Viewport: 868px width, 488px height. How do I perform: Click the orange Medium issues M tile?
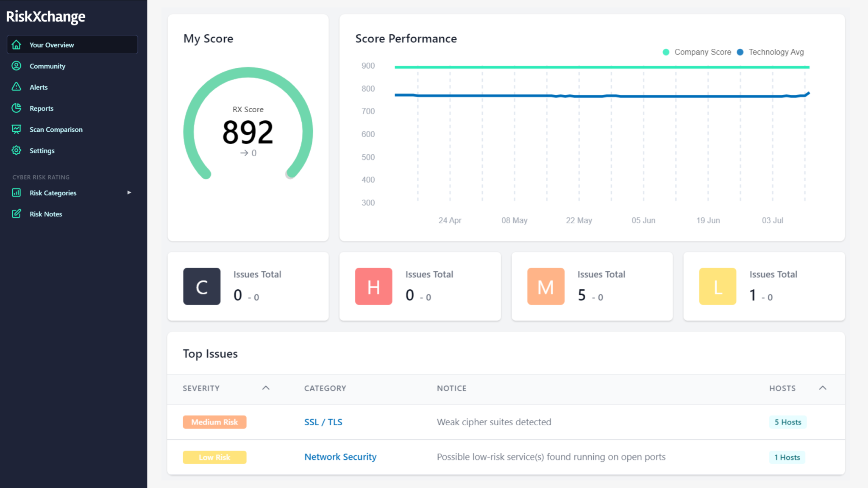545,286
